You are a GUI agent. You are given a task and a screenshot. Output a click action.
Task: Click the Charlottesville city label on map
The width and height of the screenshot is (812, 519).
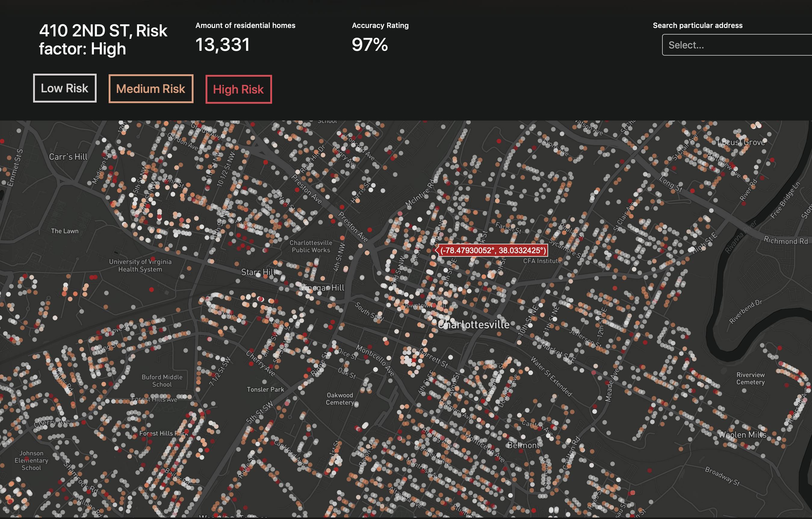click(x=473, y=324)
